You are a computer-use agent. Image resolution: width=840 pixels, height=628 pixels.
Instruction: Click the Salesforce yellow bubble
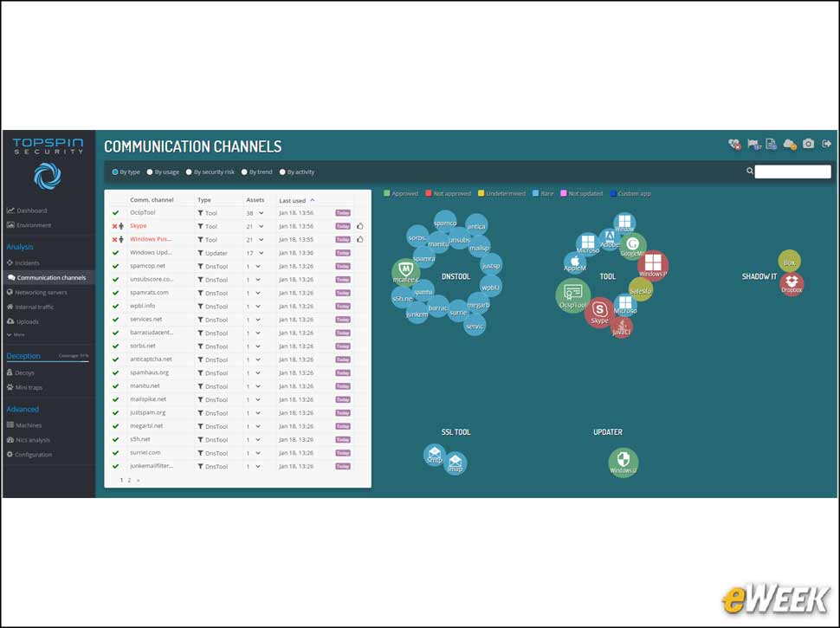(x=640, y=289)
